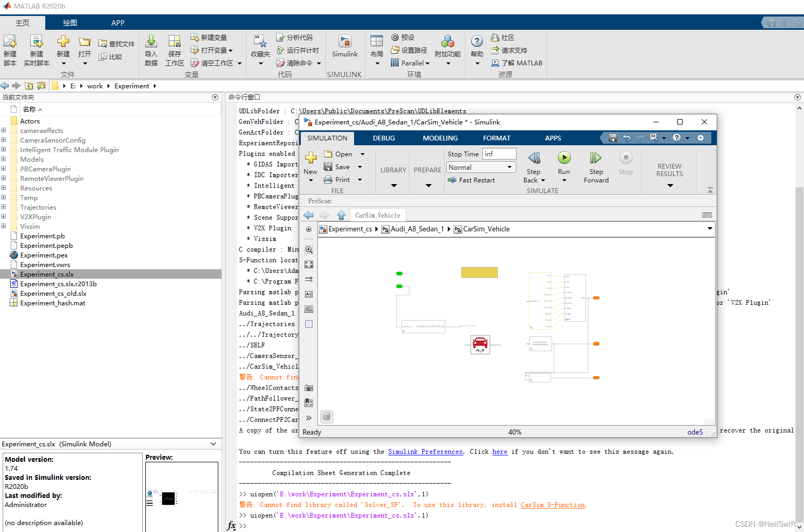Screen dimensions: 804x532
Task: Expand the Trajectories folder node
Action: 4,207
